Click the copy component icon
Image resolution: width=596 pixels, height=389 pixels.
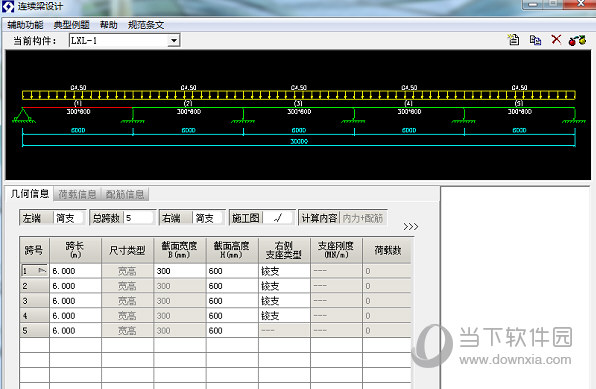coord(535,40)
